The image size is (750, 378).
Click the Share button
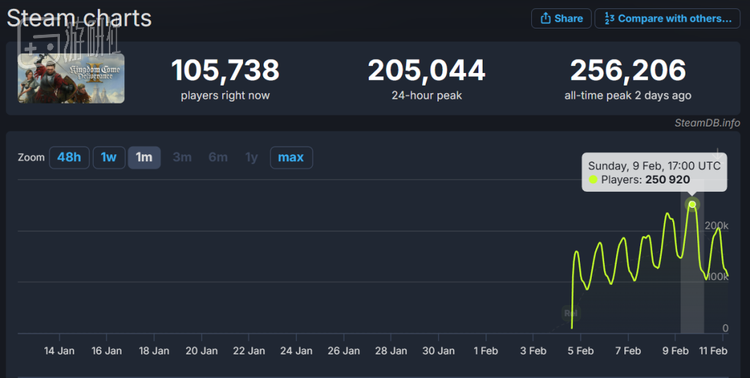point(561,19)
